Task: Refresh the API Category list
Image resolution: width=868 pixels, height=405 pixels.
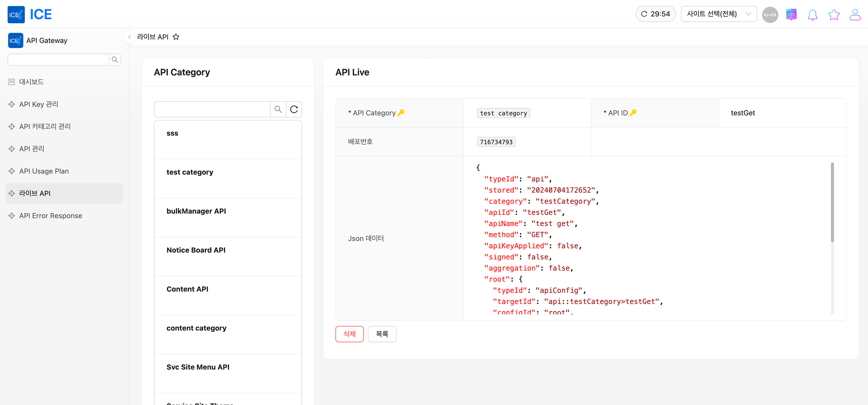Action: coord(294,109)
